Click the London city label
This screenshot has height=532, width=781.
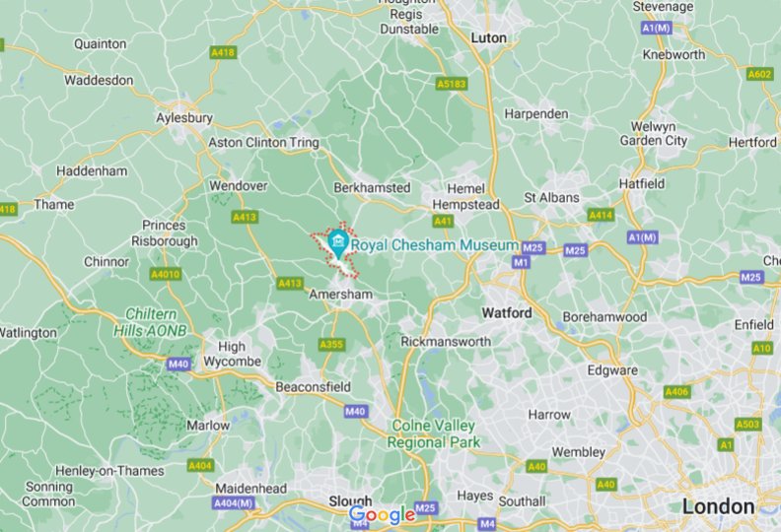click(718, 506)
